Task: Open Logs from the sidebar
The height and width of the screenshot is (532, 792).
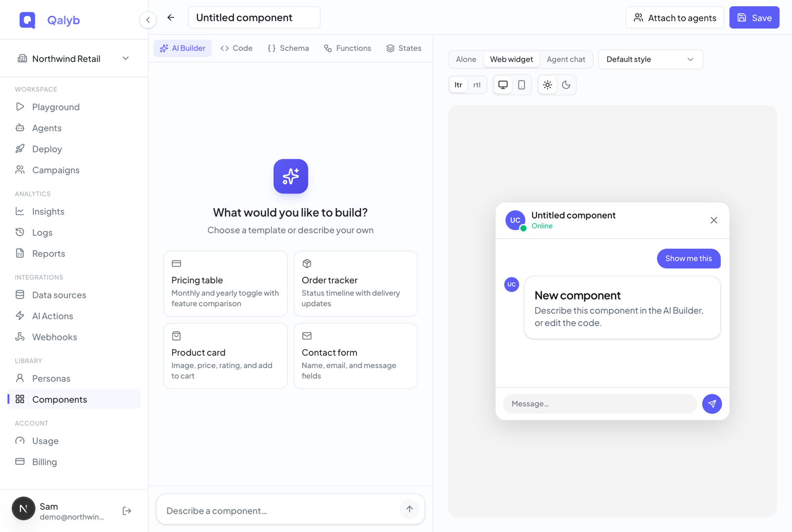Action: tap(74, 233)
